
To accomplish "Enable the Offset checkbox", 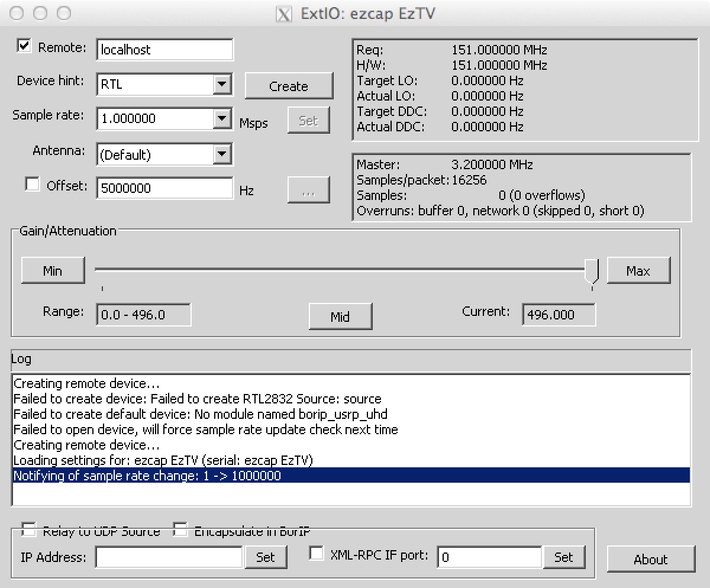I will point(32,185).
